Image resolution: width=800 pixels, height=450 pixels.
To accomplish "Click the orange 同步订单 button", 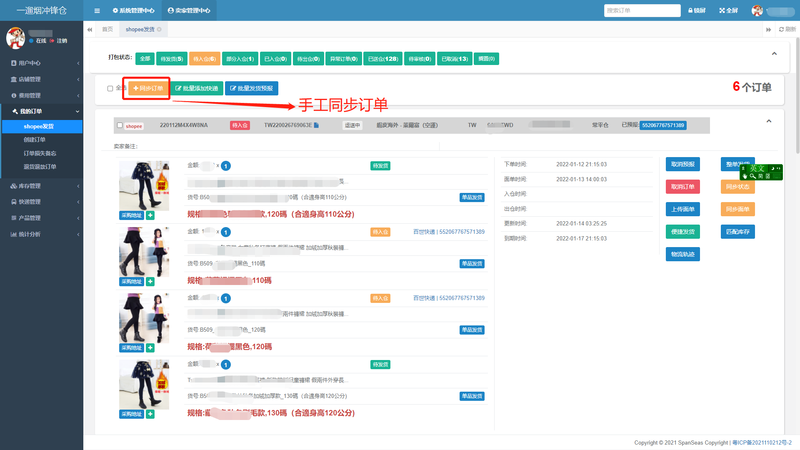I will pyautogui.click(x=147, y=88).
